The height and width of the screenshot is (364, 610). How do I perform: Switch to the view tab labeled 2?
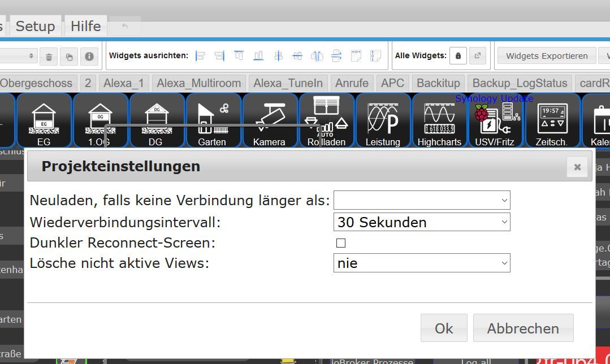click(88, 83)
